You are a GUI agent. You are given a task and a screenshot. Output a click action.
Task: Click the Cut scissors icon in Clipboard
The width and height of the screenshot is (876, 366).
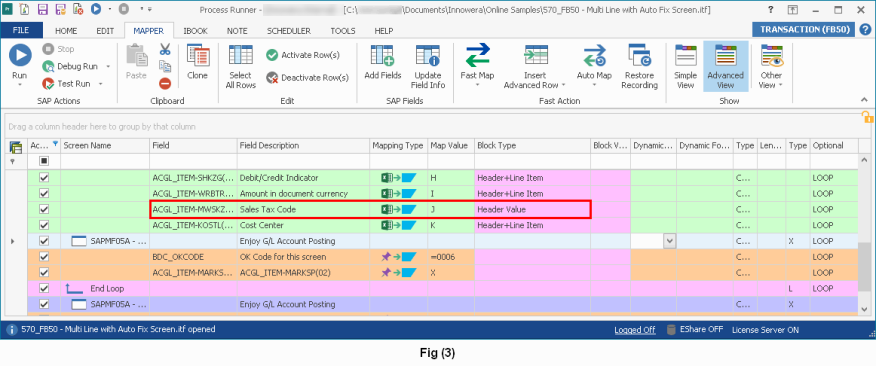point(164,49)
